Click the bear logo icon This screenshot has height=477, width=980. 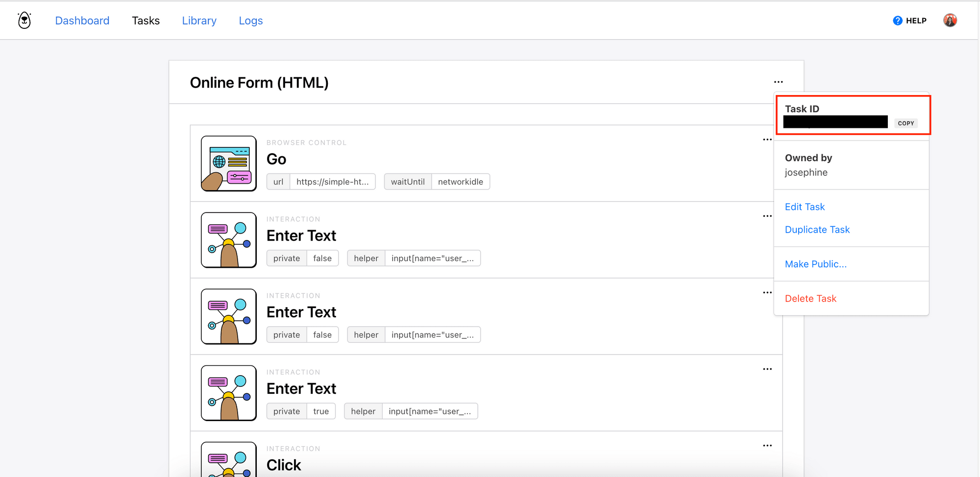click(x=24, y=20)
